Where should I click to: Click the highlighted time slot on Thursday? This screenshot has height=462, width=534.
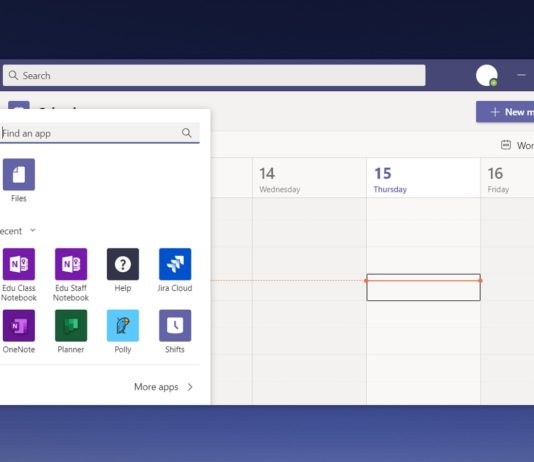point(423,287)
